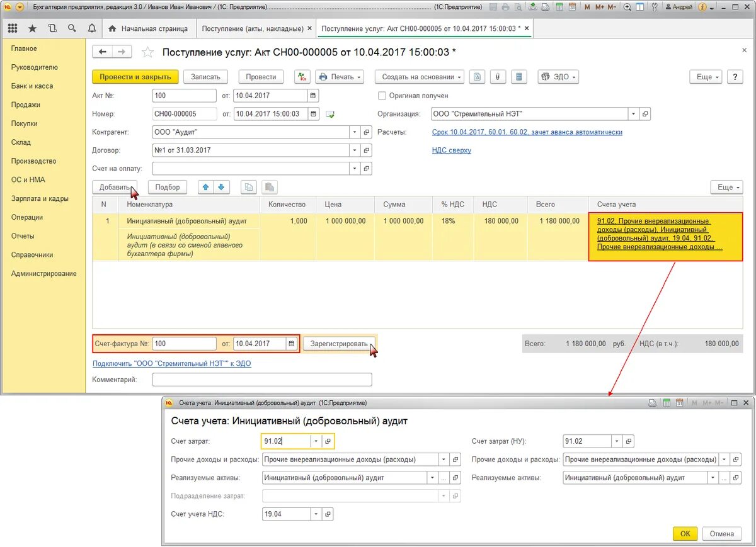
Task: Click Записать button
Action: click(x=205, y=77)
